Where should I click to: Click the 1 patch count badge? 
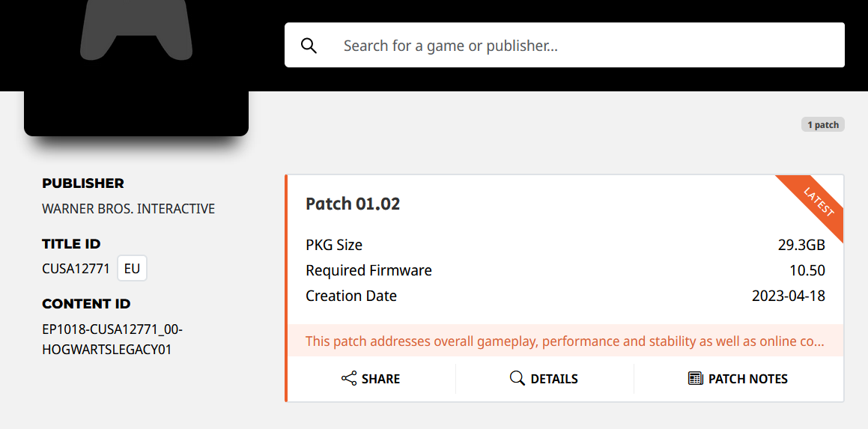822,124
